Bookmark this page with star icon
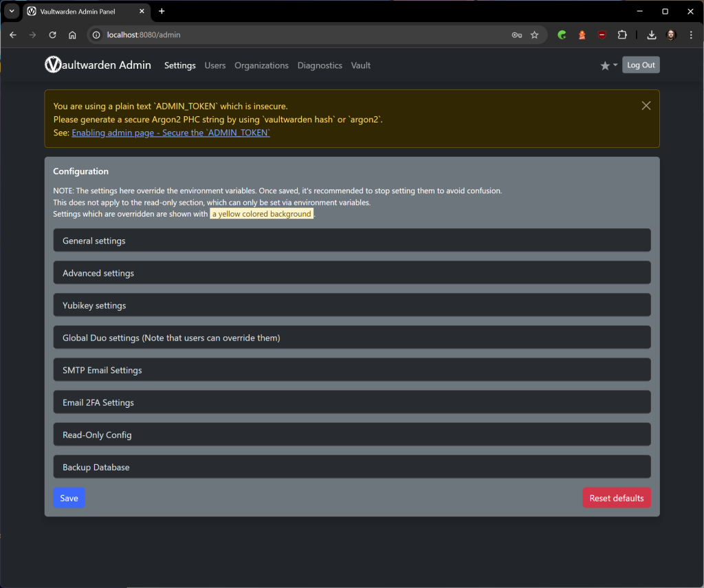The height and width of the screenshot is (588, 704). [x=534, y=35]
